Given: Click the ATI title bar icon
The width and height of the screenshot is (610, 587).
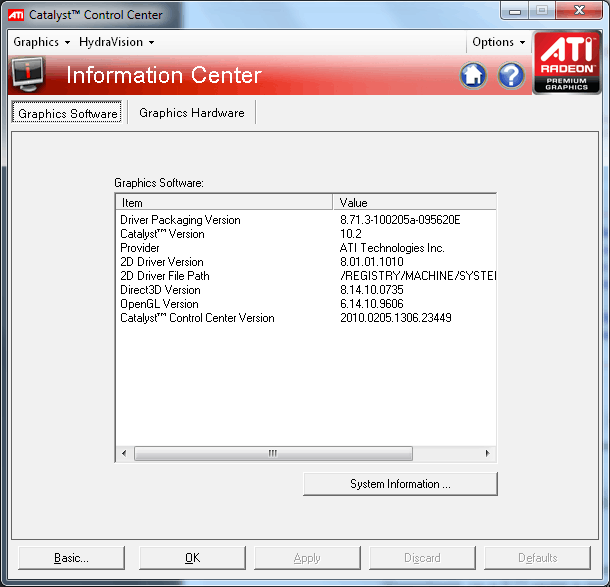Looking at the screenshot, I should click(16, 15).
